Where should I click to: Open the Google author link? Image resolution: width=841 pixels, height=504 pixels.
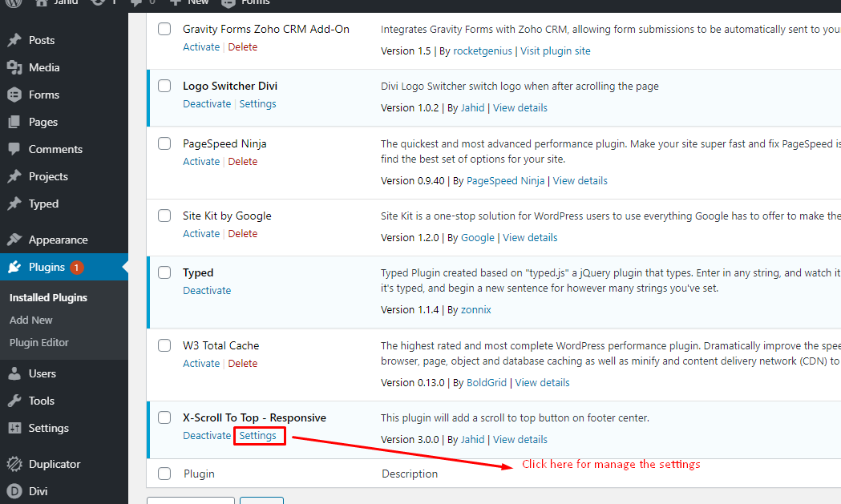point(477,237)
